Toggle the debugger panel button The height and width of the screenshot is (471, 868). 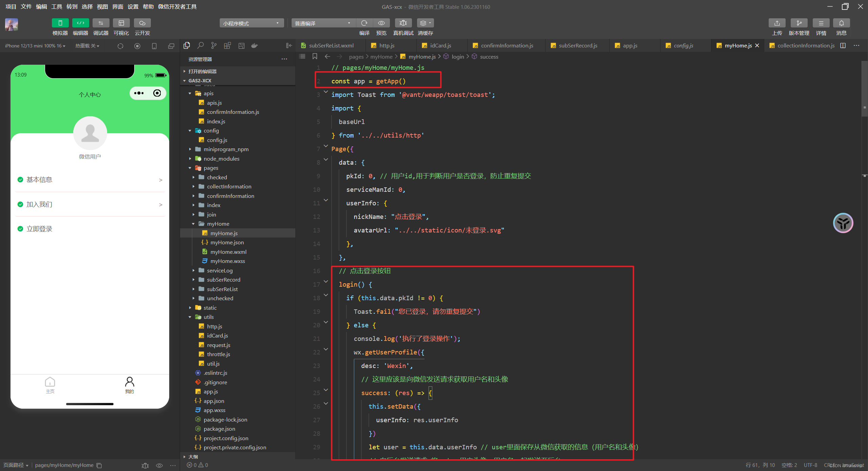click(101, 23)
